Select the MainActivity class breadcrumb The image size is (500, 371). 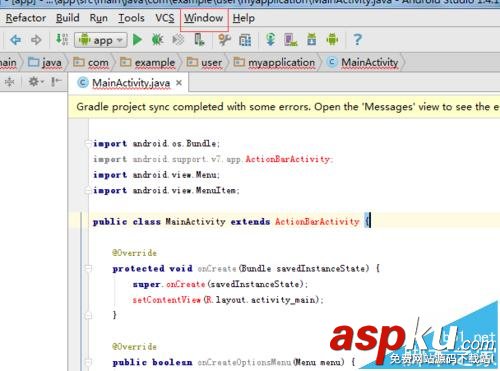[x=363, y=62]
